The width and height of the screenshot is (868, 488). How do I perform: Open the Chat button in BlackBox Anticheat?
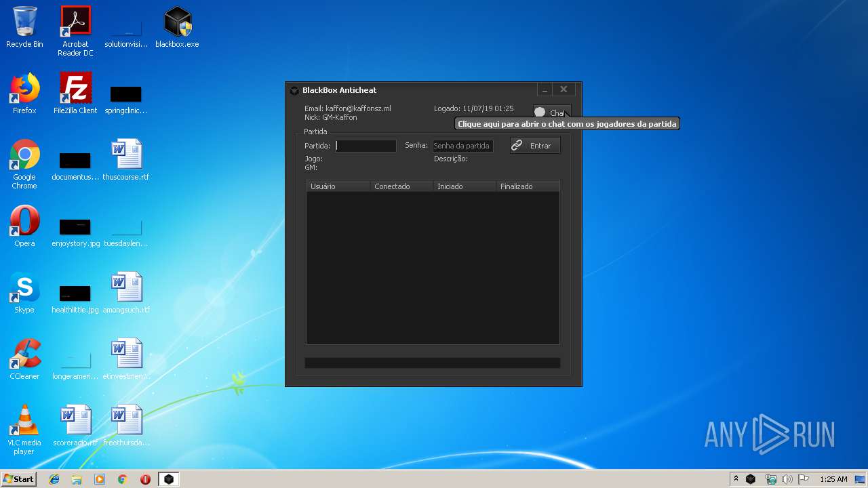[x=551, y=113]
